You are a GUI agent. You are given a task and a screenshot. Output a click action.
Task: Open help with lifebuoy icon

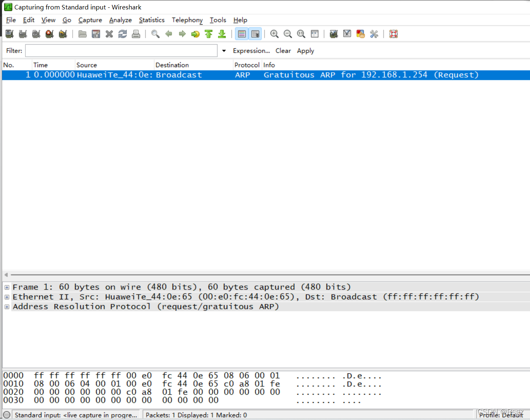[394, 34]
